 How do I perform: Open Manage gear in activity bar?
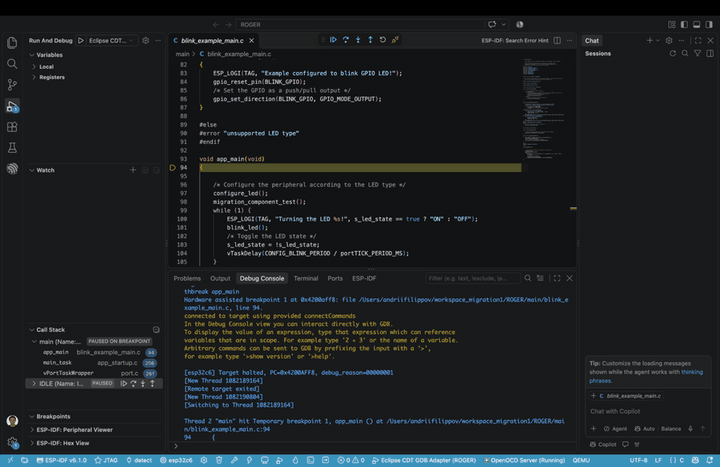tap(12, 443)
